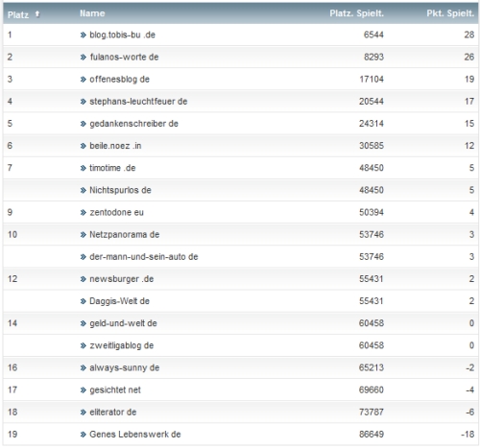Select rank value 6544

pyautogui.click(x=373, y=35)
